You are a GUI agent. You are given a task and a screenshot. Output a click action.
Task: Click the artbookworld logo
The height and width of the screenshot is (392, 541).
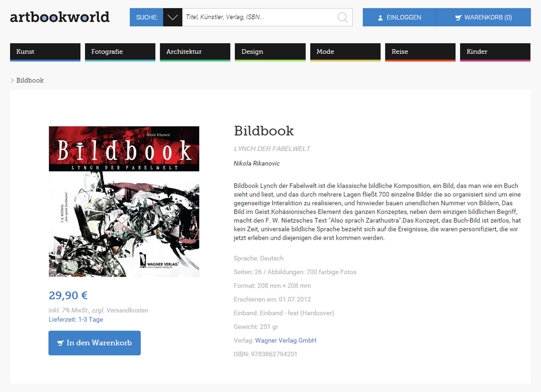(x=60, y=17)
